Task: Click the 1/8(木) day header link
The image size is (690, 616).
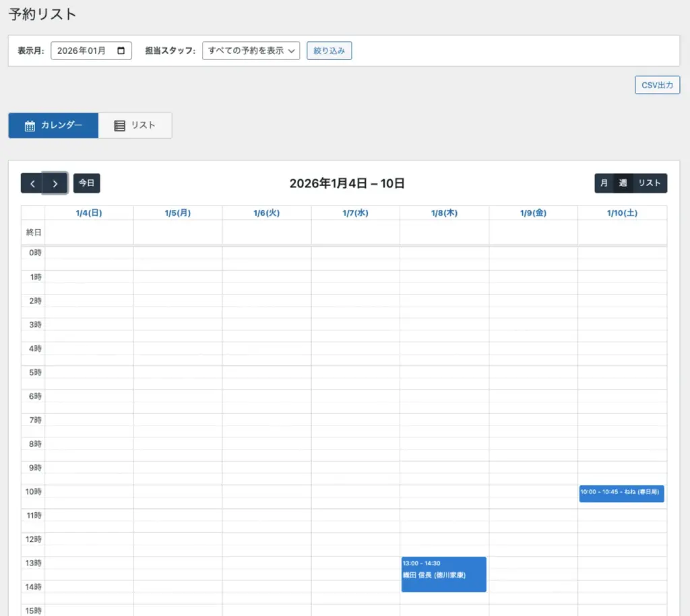Action: tap(444, 213)
